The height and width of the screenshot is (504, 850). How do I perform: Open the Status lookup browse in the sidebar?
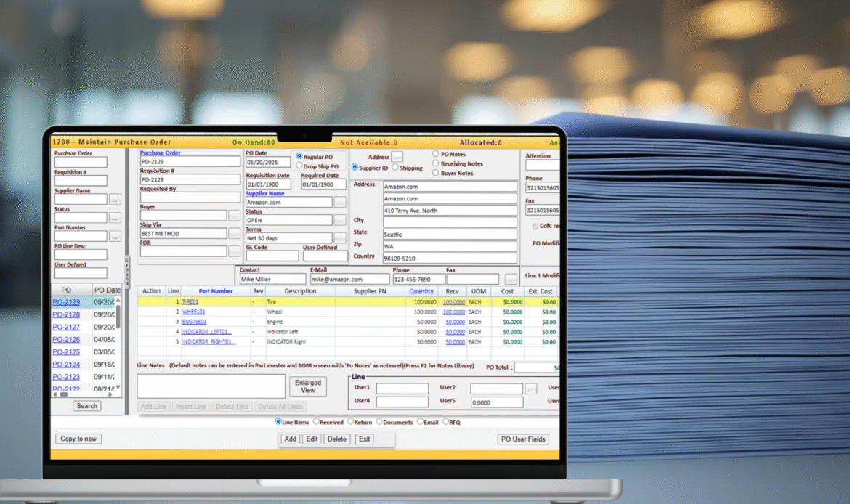coord(115,218)
